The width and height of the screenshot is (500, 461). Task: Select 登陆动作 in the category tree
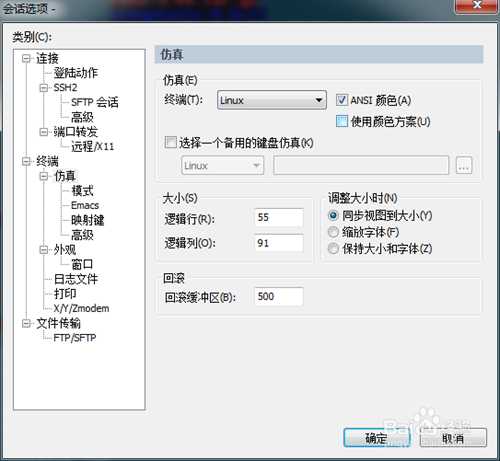click(76, 73)
